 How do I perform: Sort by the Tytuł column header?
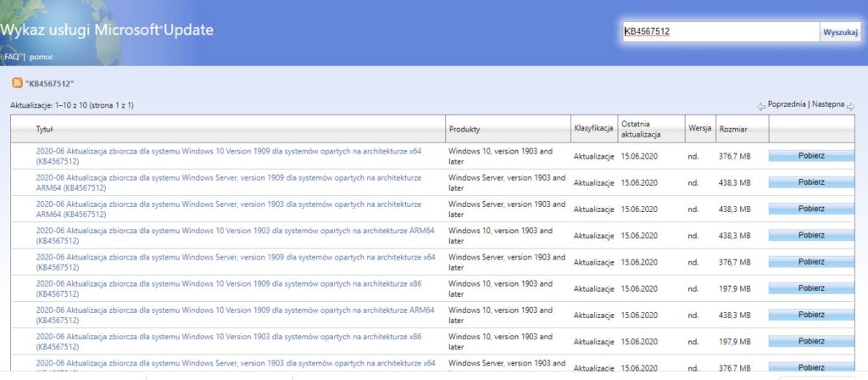point(44,129)
